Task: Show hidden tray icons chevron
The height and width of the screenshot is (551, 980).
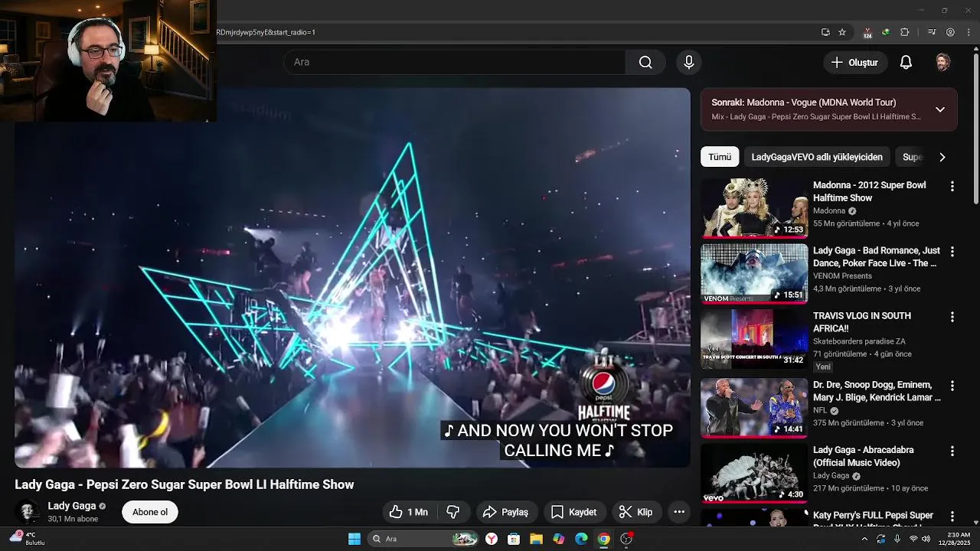Action: coord(864,539)
